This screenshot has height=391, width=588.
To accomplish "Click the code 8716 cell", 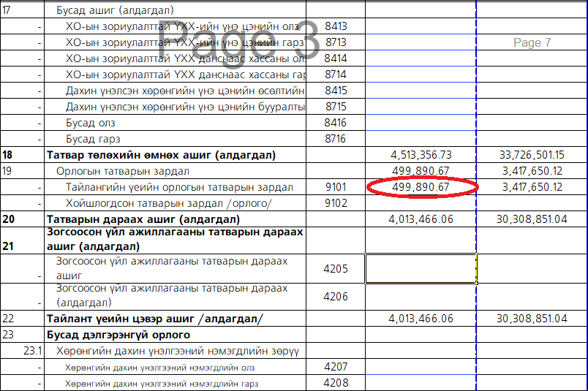I will click(x=335, y=139).
